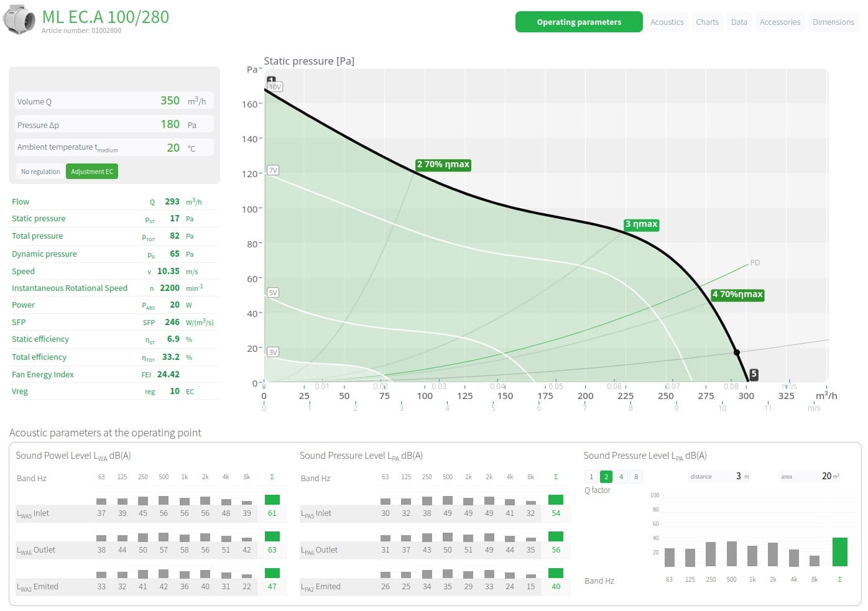Set Q factor to 8
Screen dimensions: 868x611
click(x=635, y=477)
